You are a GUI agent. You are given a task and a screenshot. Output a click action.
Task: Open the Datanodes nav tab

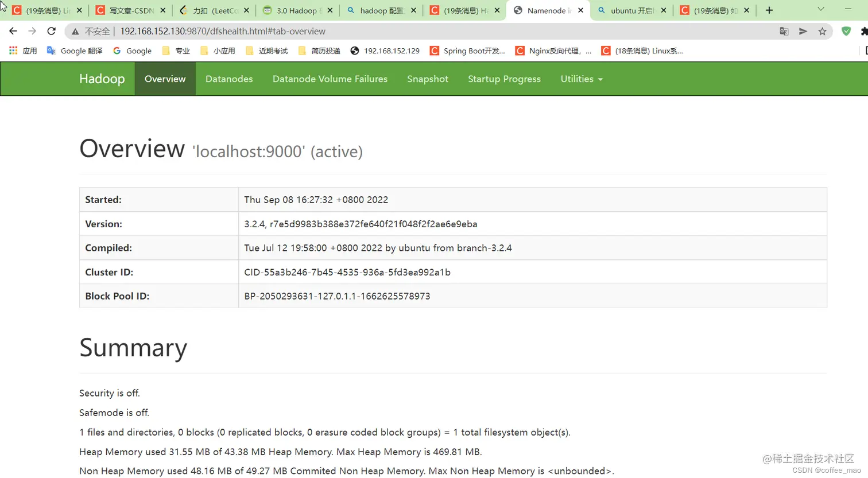pyautogui.click(x=229, y=79)
